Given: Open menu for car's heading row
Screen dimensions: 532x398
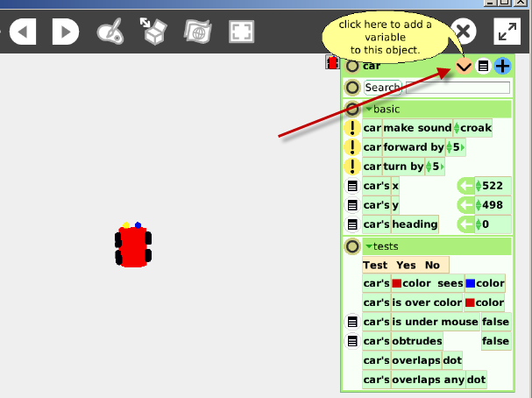Looking at the screenshot, I should click(352, 224).
